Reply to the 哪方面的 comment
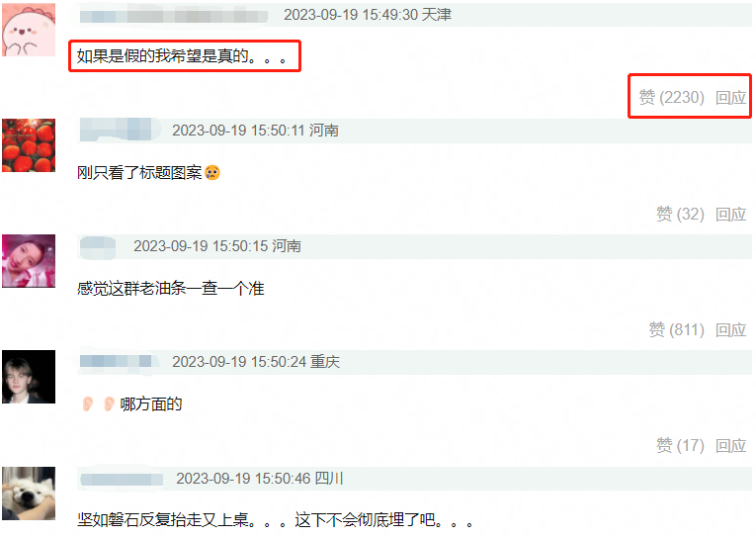The image size is (756, 538). tap(731, 445)
